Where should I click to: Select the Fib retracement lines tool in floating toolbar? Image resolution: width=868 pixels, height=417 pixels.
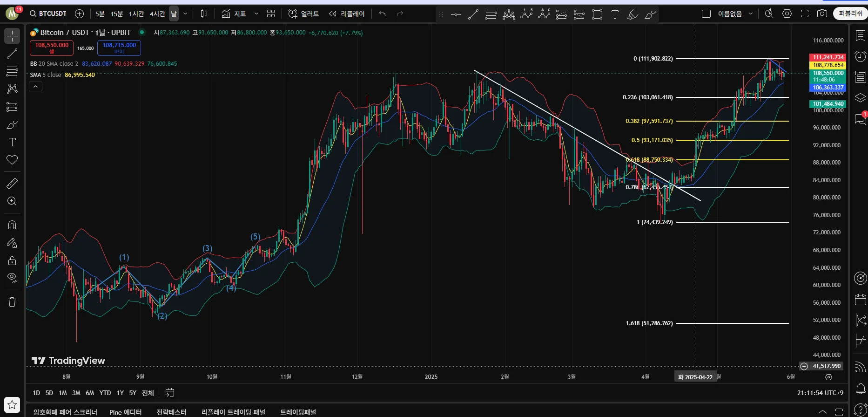[x=491, y=15]
